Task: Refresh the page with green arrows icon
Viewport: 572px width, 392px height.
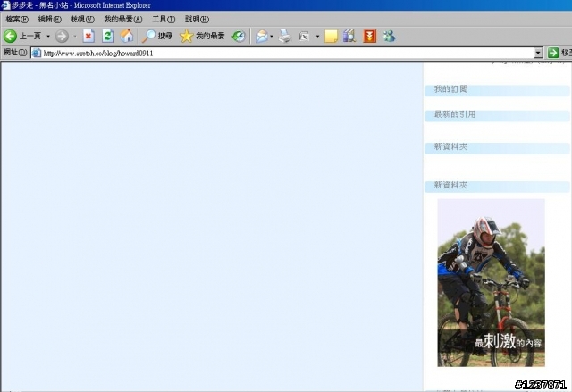Action: (107, 36)
